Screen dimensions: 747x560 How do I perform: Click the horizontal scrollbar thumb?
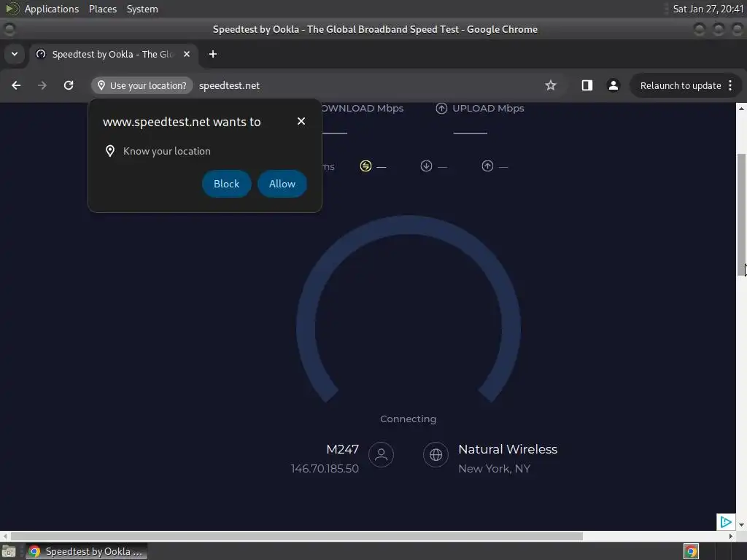[x=296, y=536]
